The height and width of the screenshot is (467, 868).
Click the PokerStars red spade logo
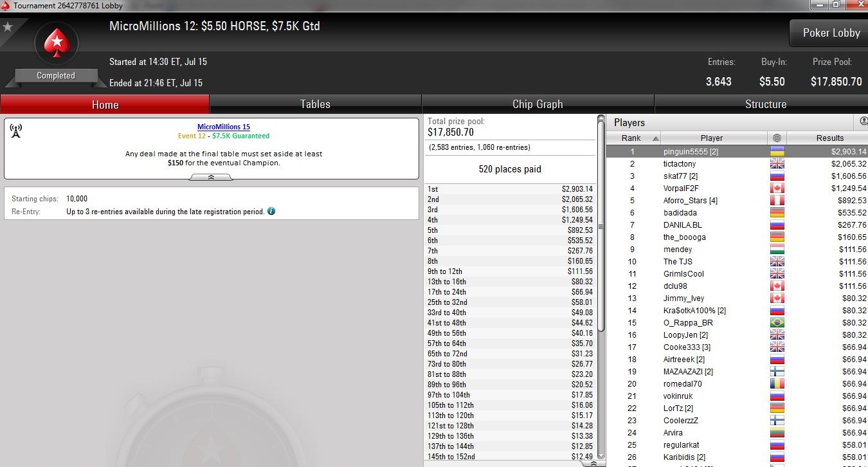tap(56, 44)
